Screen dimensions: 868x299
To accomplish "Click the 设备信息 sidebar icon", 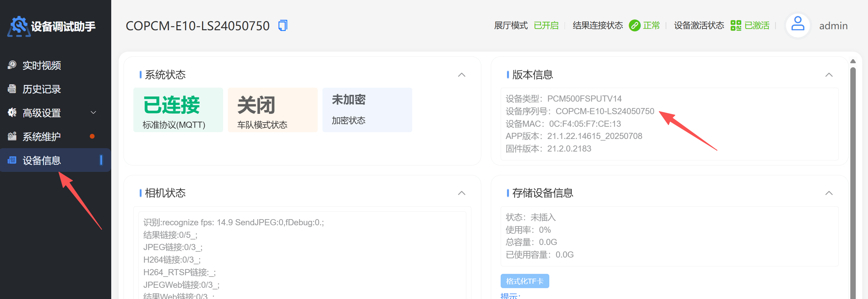I will pos(12,160).
